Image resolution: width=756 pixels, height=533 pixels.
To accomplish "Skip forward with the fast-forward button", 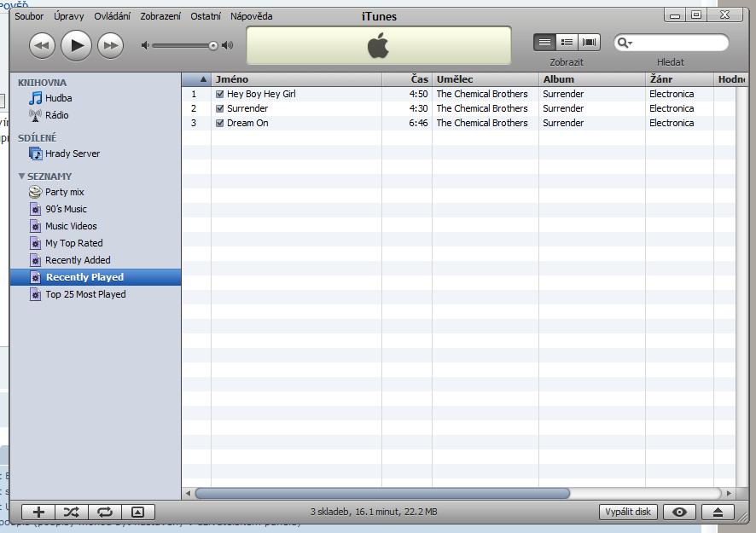I will click(x=110, y=46).
